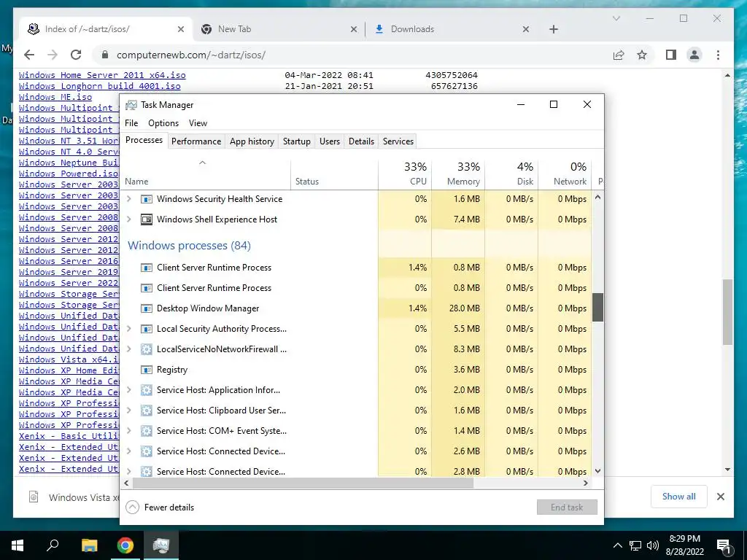Open Chrome three-dot menu
The image size is (747, 560).
click(x=718, y=55)
